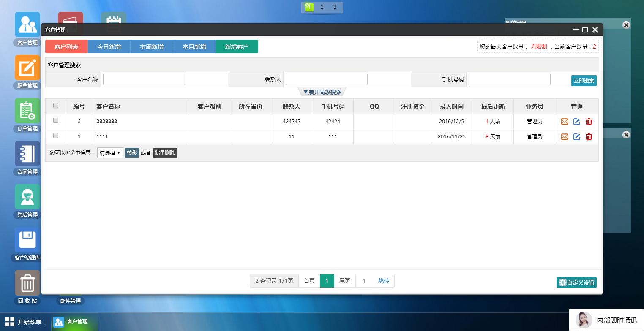Go to 首页 first page
Viewport: 644px width, 331px height.
click(309, 281)
